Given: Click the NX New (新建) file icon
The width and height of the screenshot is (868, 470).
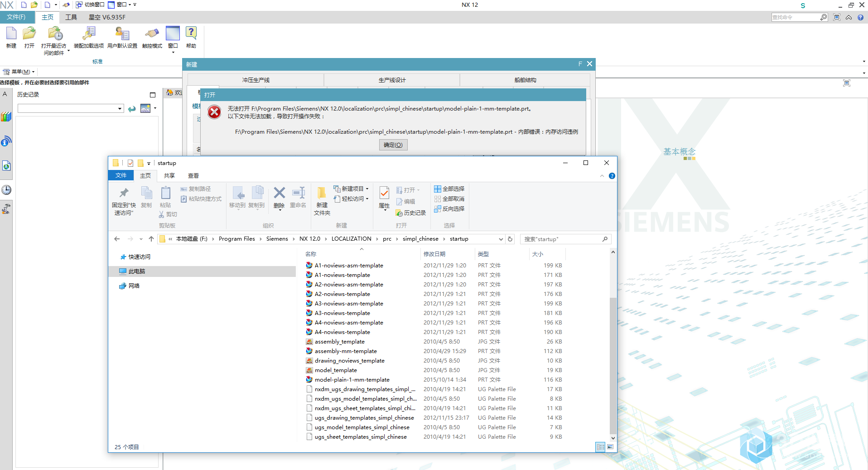Looking at the screenshot, I should coord(11,34).
